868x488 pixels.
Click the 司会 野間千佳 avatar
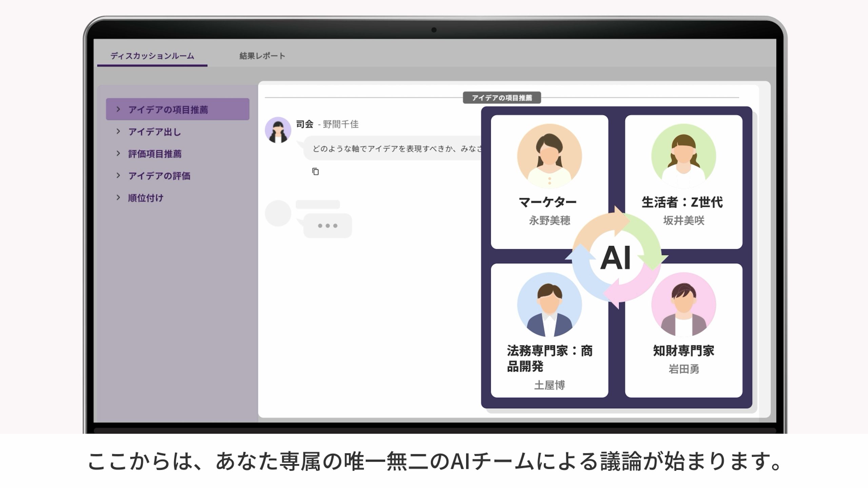click(278, 130)
